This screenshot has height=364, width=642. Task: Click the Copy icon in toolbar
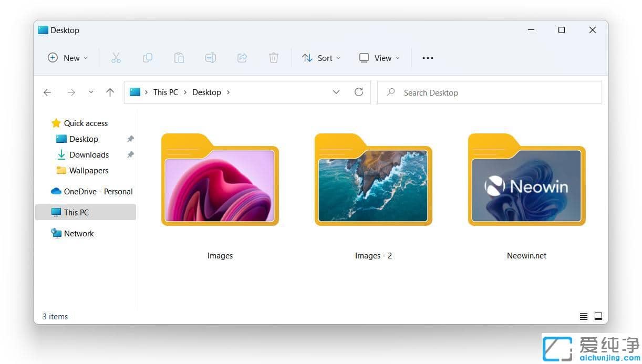(x=148, y=58)
